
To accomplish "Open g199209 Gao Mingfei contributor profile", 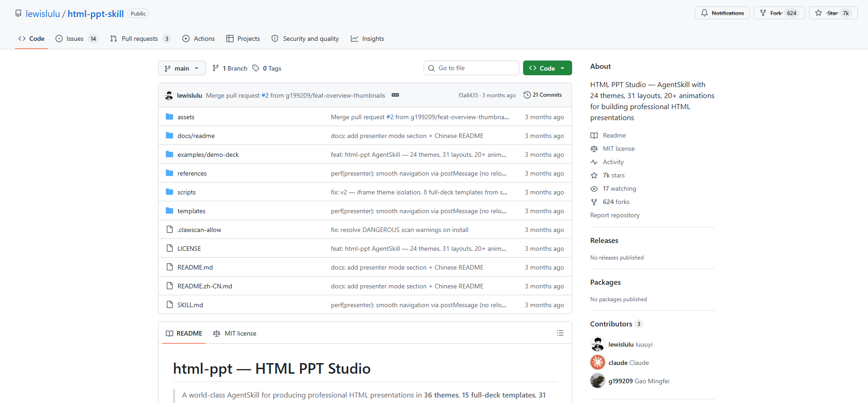I will click(x=639, y=381).
